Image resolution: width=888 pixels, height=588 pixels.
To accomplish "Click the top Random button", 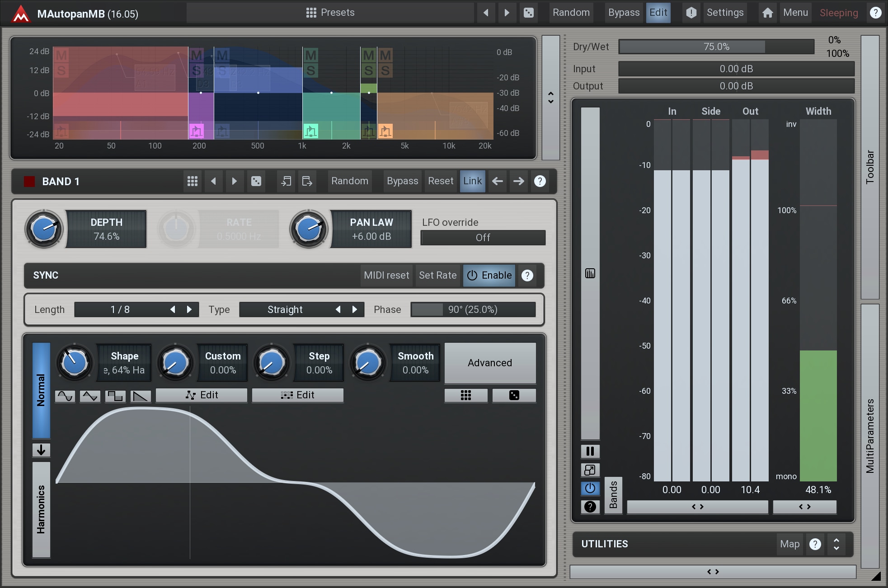I will click(571, 13).
